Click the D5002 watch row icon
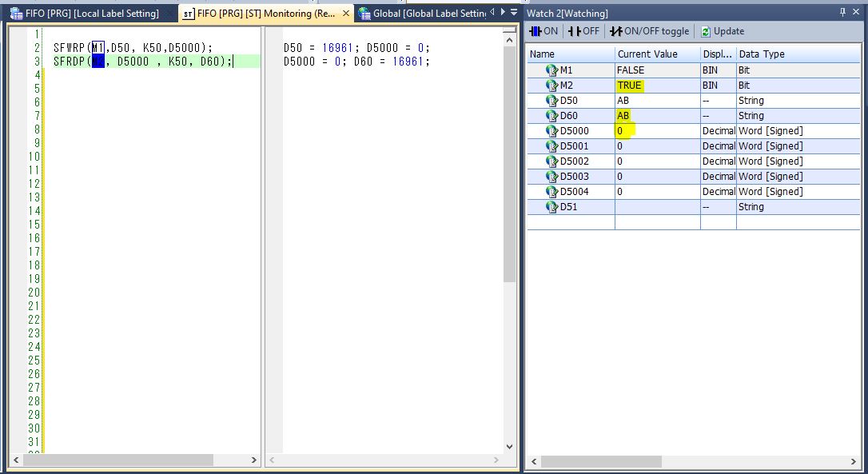 click(x=552, y=161)
